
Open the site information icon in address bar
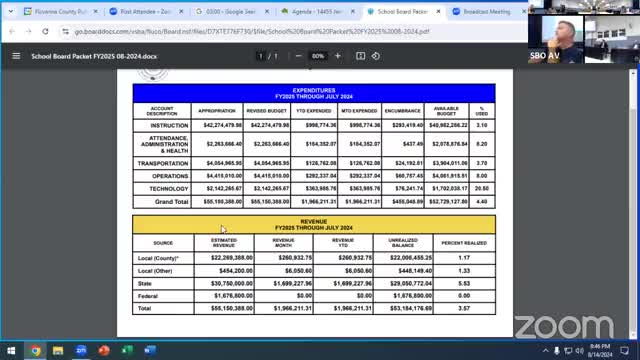(65, 31)
